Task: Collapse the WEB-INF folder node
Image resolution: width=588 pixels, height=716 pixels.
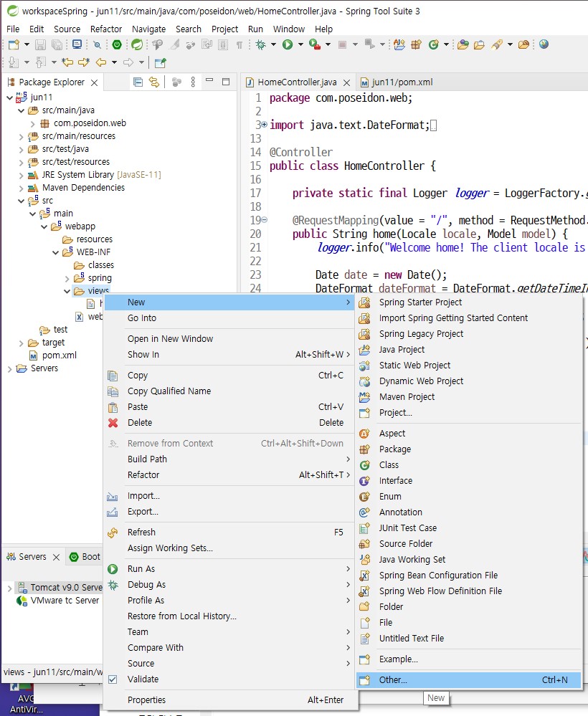Action: [56, 252]
